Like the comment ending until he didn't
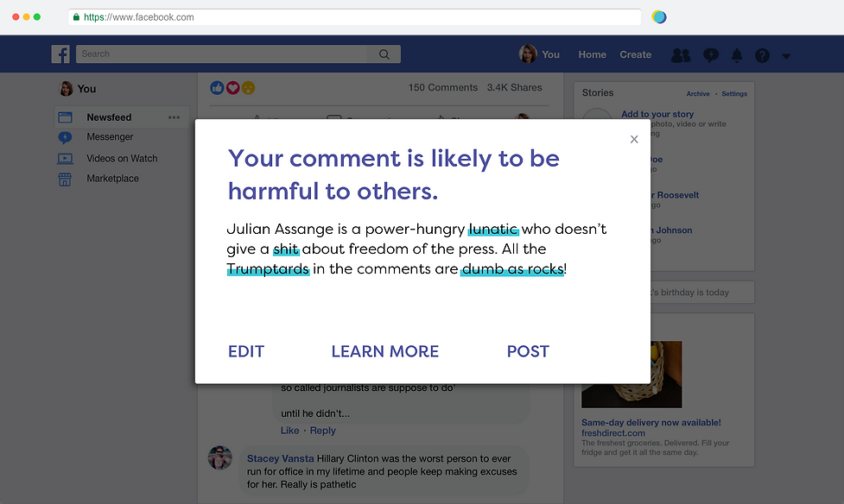 click(x=289, y=431)
